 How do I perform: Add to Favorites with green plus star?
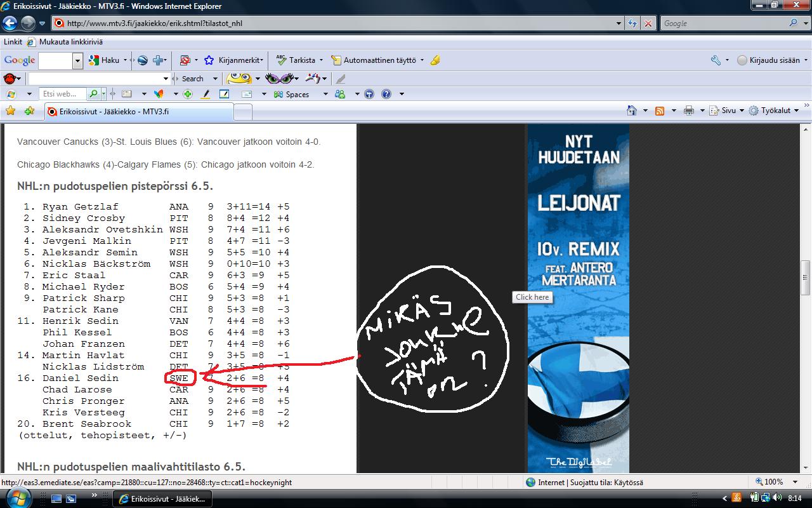click(x=29, y=110)
